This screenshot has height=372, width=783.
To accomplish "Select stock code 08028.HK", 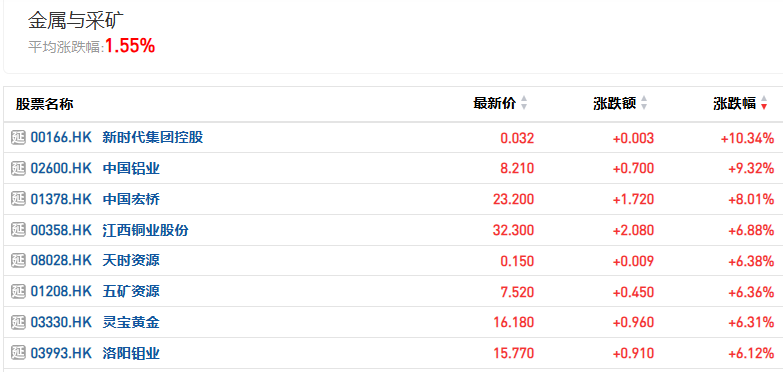I will (61, 261).
